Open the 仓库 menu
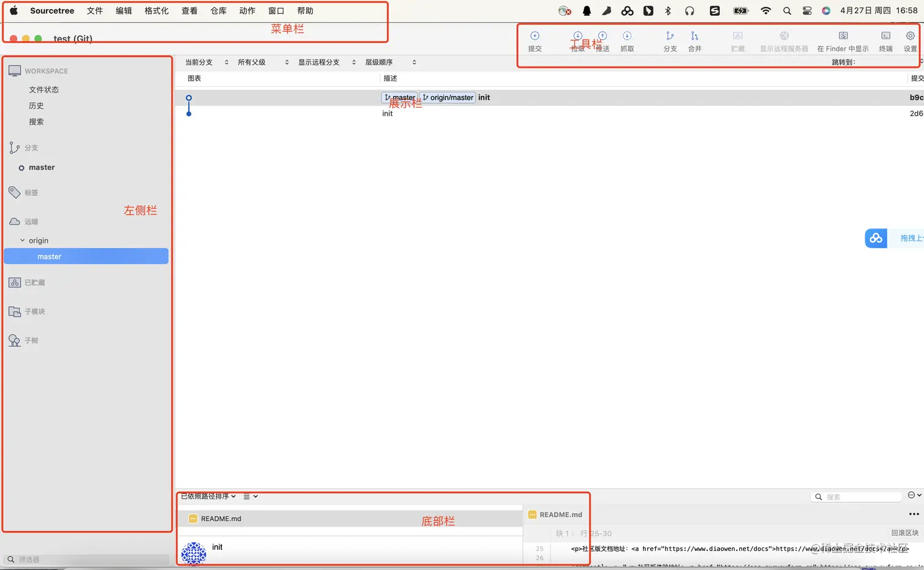This screenshot has height=570, width=924. 218,11
